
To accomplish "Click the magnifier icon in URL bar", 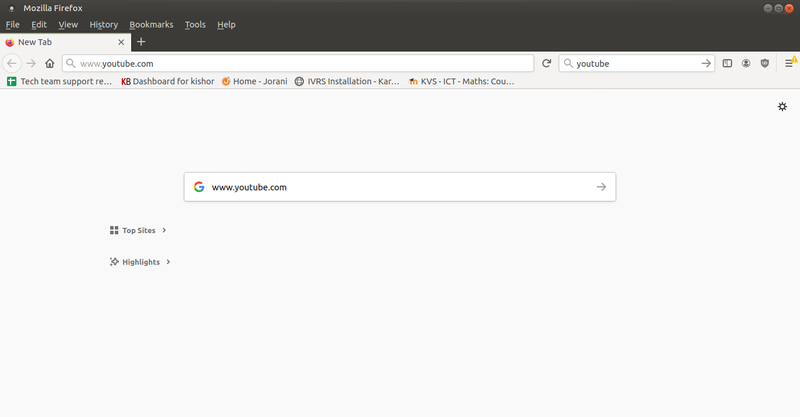I will point(71,63).
